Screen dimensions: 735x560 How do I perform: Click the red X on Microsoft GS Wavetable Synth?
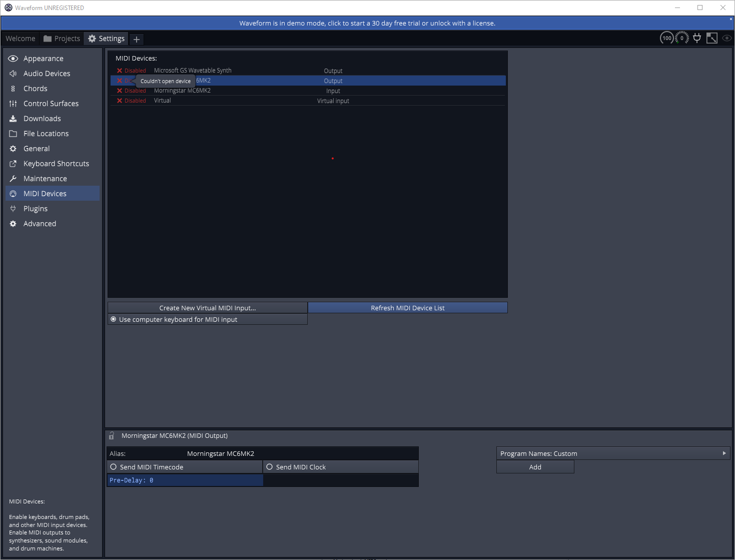coord(120,71)
